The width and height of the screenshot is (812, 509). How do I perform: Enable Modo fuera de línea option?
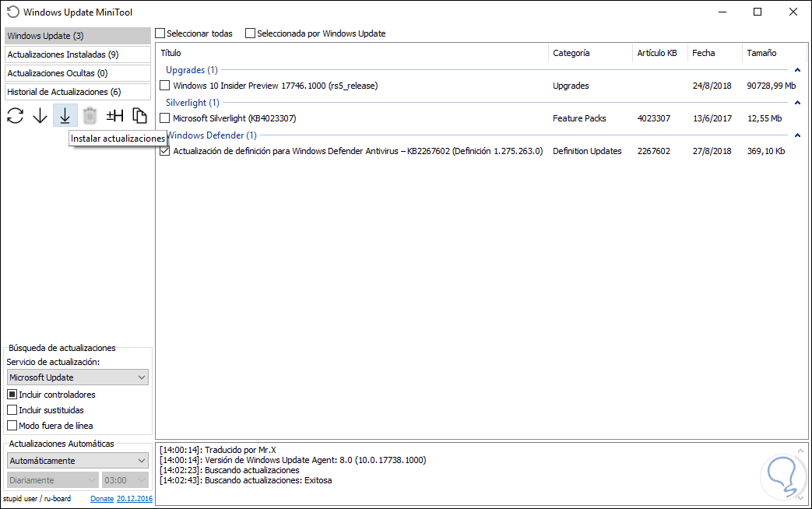click(x=12, y=425)
